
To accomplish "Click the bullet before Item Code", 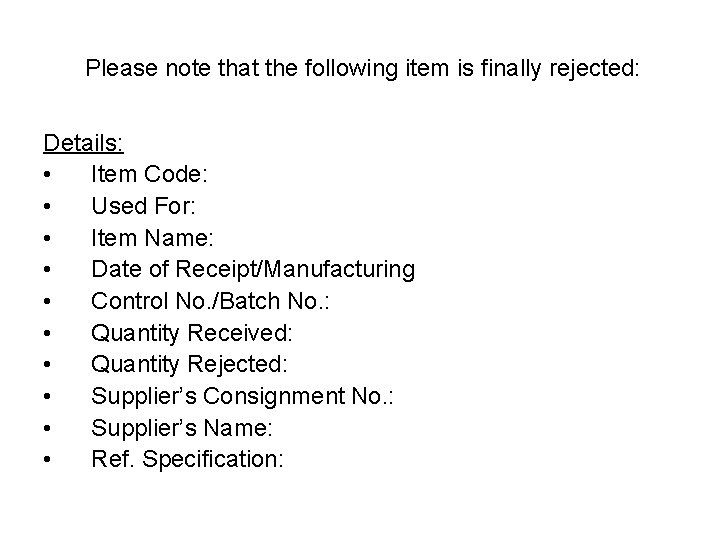I will [49, 176].
